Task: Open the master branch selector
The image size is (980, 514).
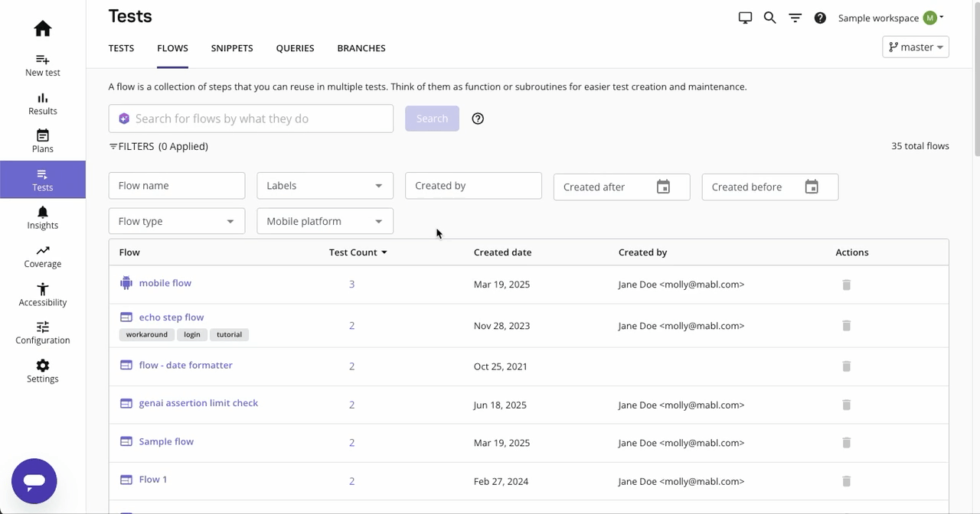Action: coord(916,47)
